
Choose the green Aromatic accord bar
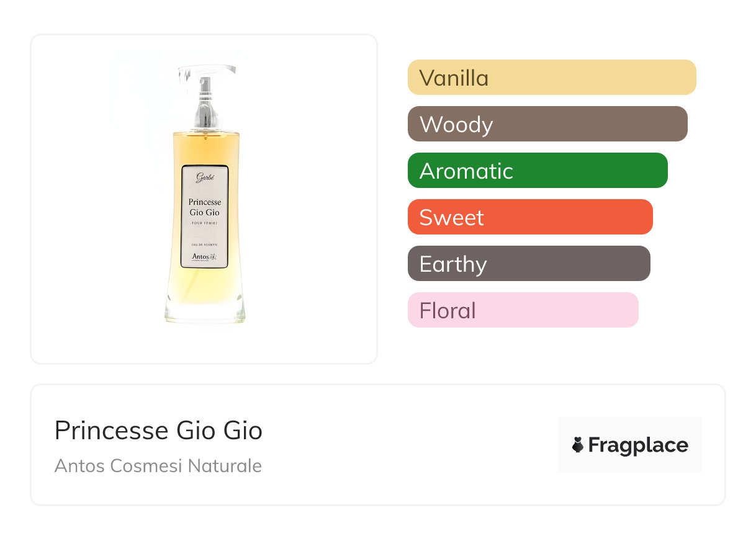(x=537, y=171)
